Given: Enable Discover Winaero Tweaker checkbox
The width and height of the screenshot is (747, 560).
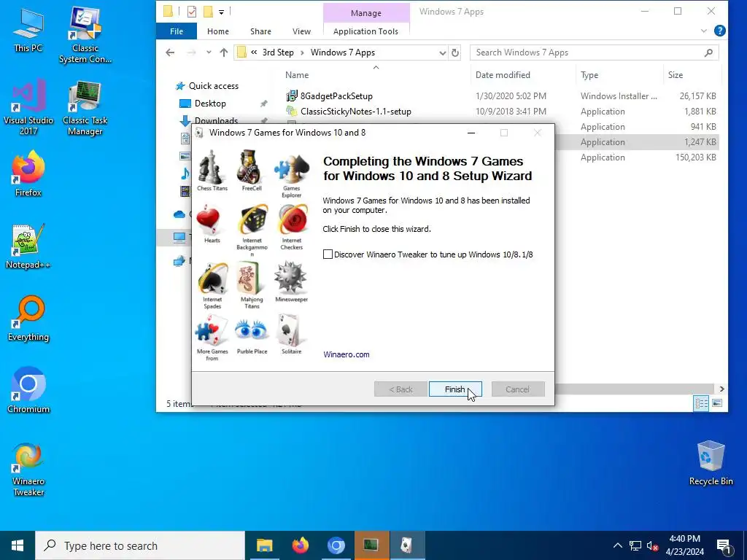Looking at the screenshot, I should click(328, 254).
